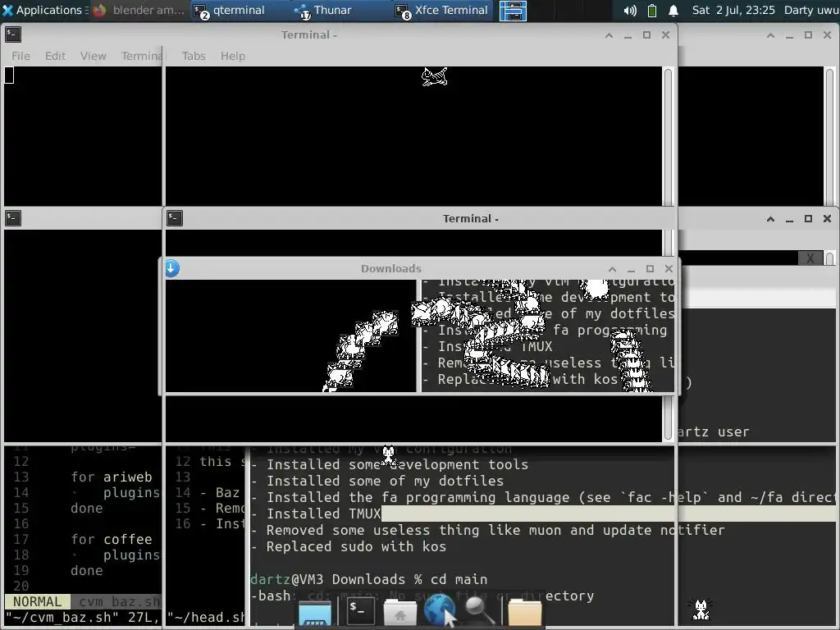This screenshot has height=630, width=840.
Task: Click the NORMAL mode indicator in vim
Action: pyautogui.click(x=37, y=602)
